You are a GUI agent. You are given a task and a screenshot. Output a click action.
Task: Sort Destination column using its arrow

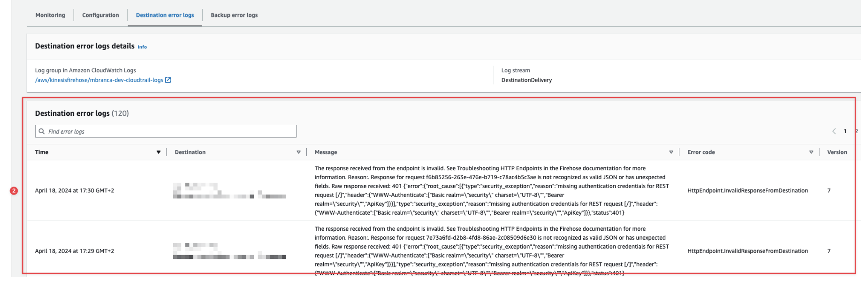(298, 152)
